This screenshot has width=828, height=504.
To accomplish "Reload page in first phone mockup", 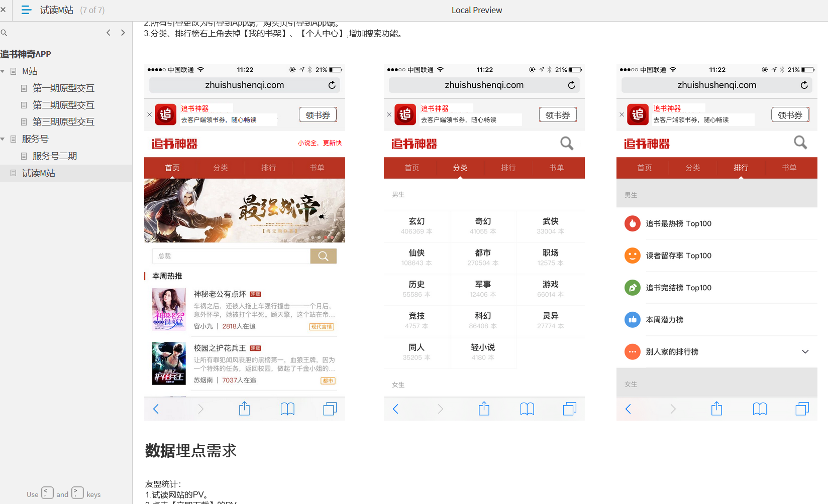I will point(332,85).
